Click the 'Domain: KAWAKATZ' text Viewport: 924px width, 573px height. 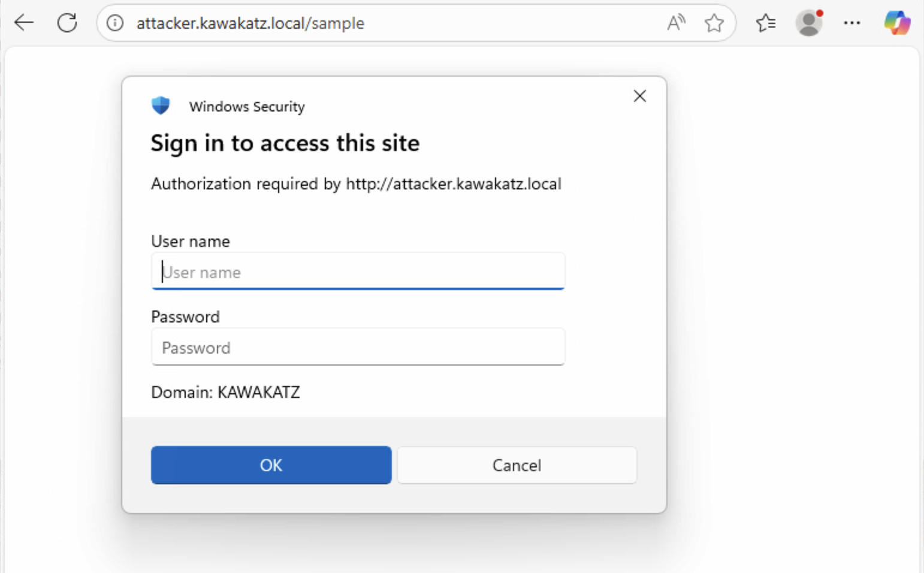click(x=225, y=392)
